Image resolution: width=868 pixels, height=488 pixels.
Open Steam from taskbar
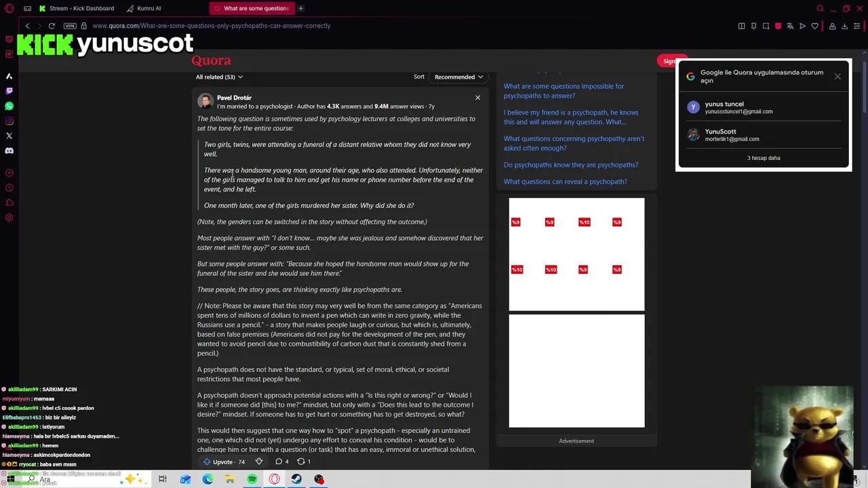click(x=296, y=479)
